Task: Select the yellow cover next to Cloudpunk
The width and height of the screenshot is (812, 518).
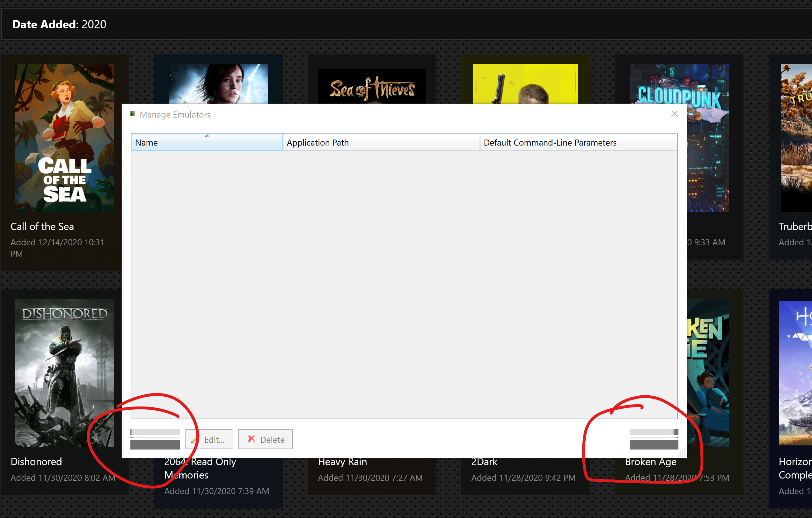Action: pyautogui.click(x=525, y=84)
